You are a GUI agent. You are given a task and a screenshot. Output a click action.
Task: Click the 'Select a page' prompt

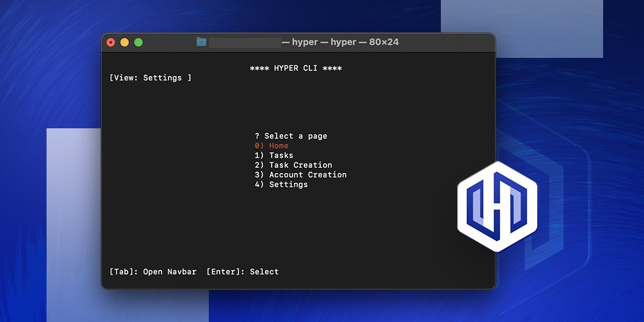tap(291, 136)
